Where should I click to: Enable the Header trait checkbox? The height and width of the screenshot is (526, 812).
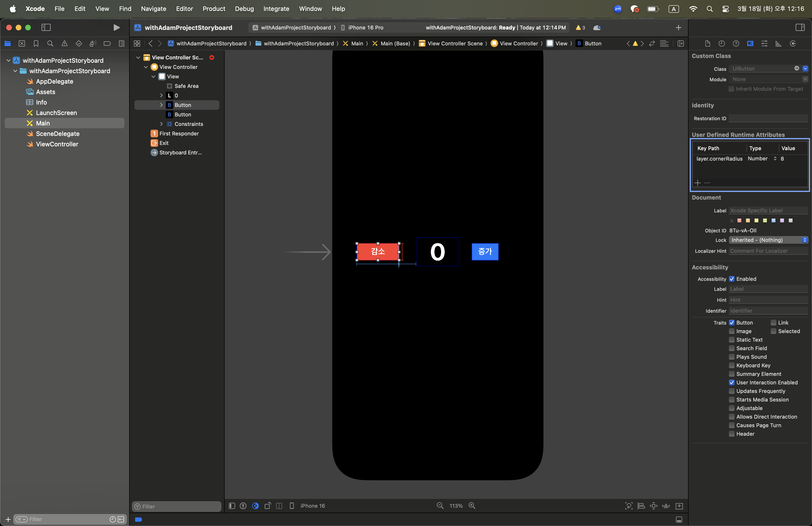732,434
